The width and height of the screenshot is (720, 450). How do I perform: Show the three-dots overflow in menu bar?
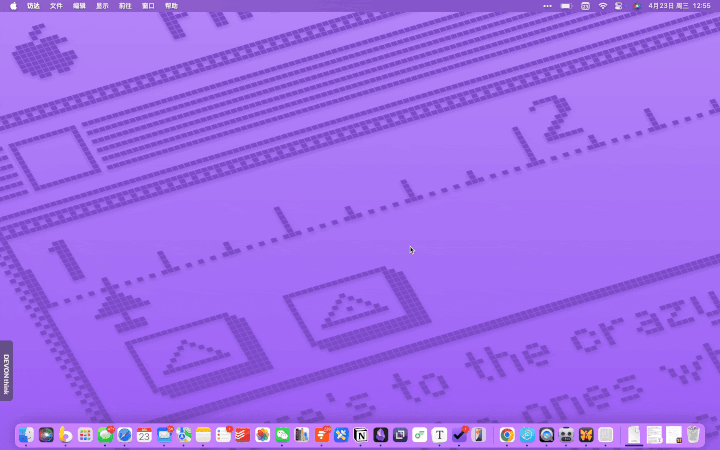pyautogui.click(x=547, y=6)
